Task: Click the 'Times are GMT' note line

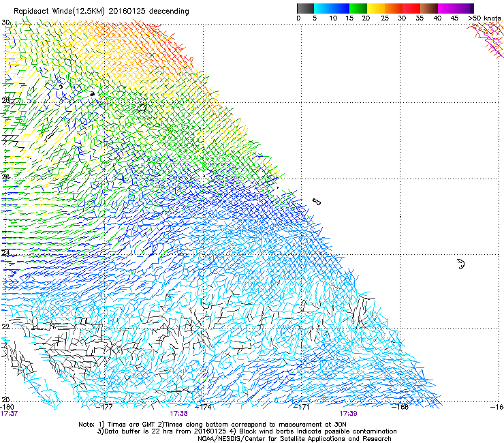Action: tap(212, 425)
